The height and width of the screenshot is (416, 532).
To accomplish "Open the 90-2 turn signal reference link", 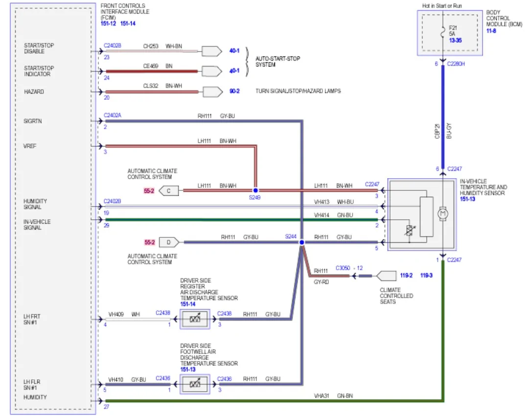I will tap(234, 91).
